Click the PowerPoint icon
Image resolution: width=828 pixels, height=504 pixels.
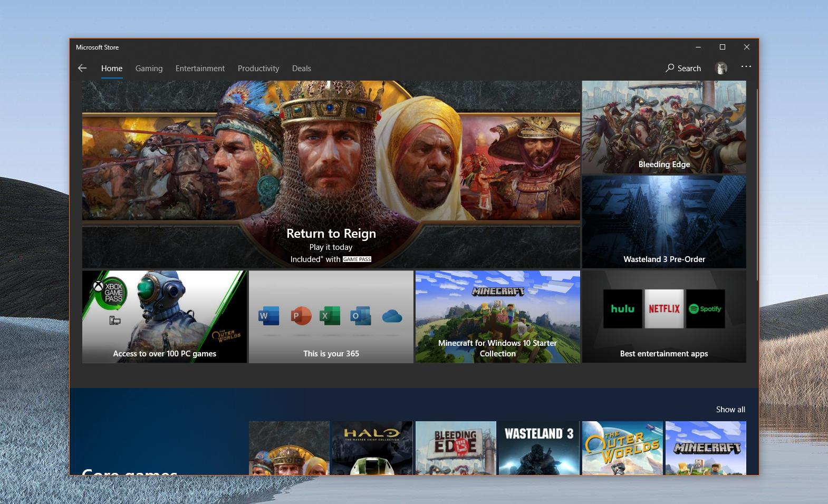point(301,316)
